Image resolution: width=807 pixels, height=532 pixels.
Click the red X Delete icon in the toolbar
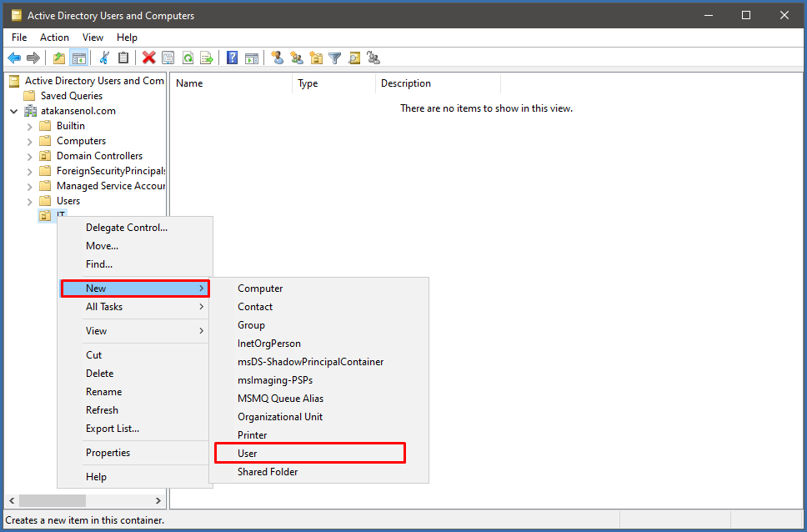(148, 58)
